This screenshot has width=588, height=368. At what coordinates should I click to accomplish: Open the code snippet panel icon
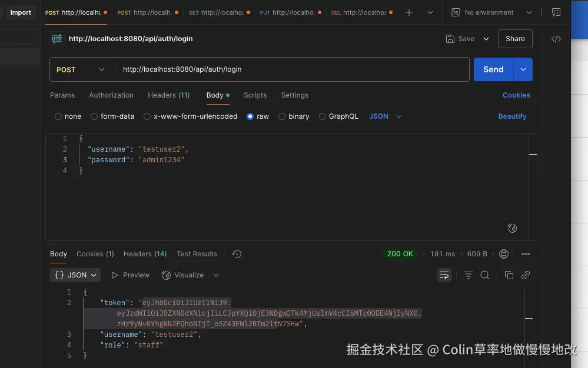click(556, 39)
